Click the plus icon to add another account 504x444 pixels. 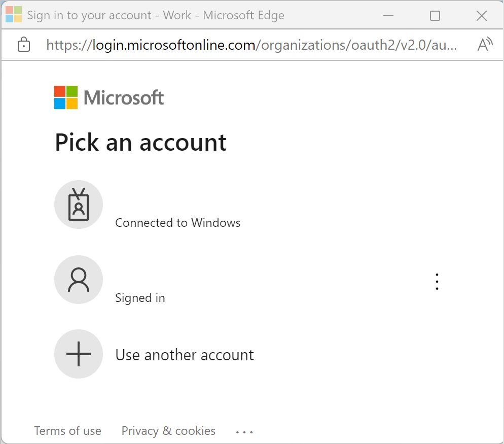pos(79,354)
